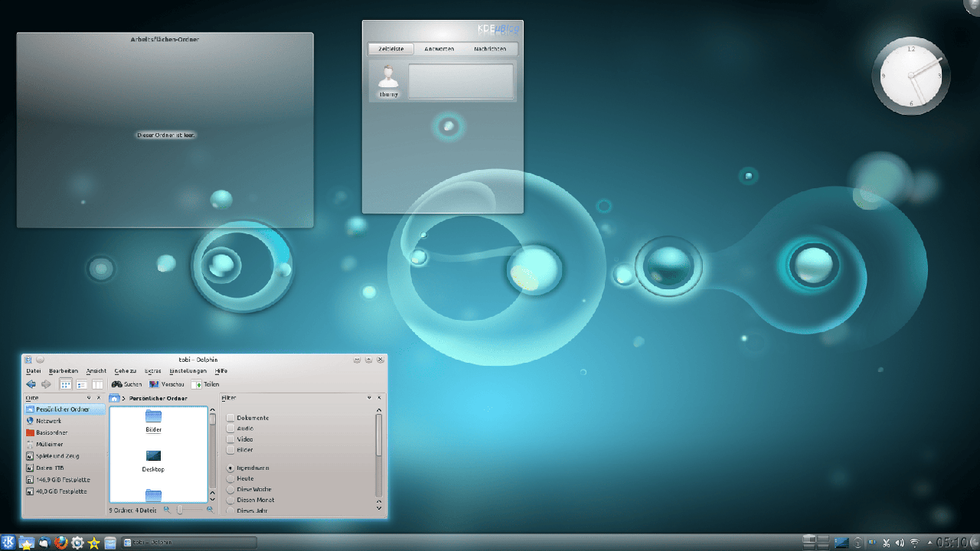
Task: Click the Filter panel float arrow
Action: [x=369, y=398]
